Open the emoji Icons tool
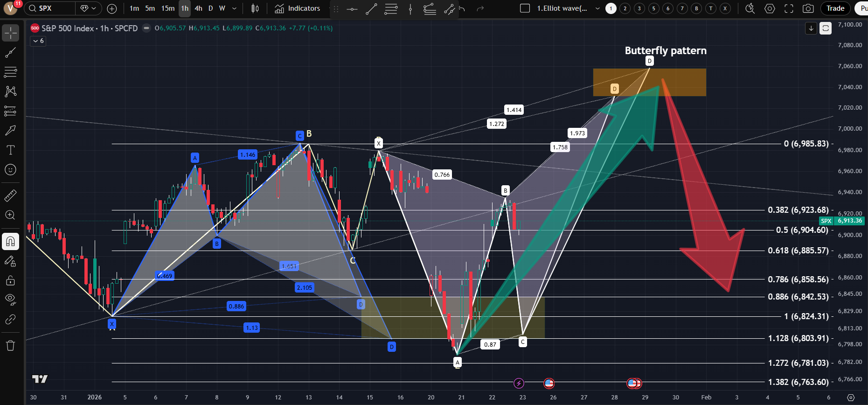The image size is (868, 405). tap(10, 170)
